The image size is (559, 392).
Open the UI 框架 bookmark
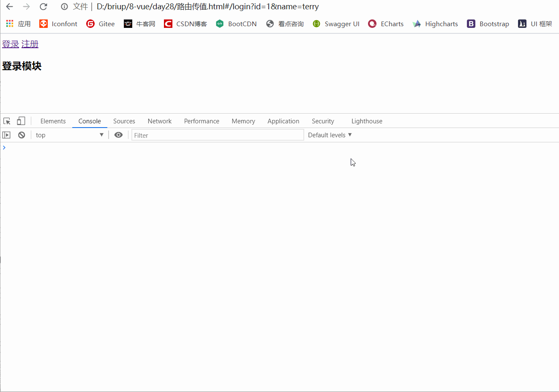[x=535, y=24]
